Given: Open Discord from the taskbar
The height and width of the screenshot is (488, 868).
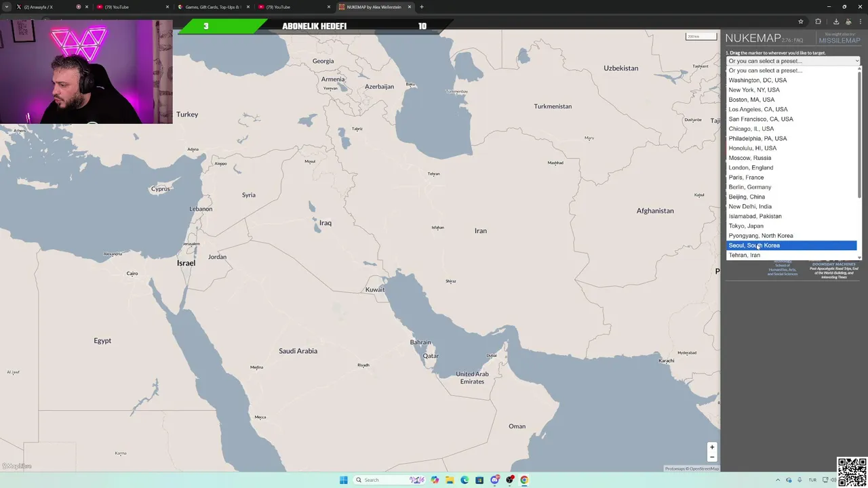Looking at the screenshot, I should [495, 480].
